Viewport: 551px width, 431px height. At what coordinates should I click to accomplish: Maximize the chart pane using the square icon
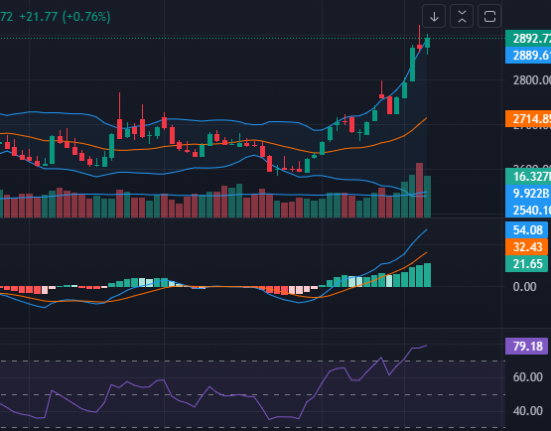[x=490, y=16]
